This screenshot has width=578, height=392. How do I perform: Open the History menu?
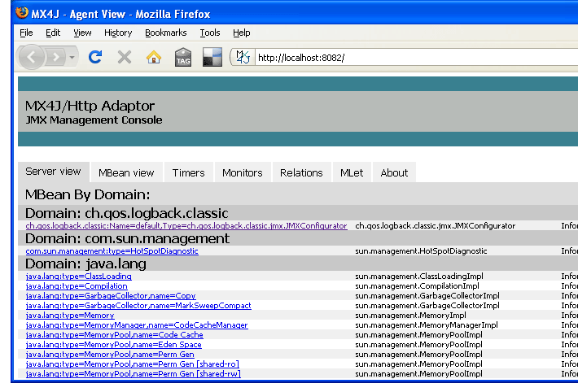118,33
